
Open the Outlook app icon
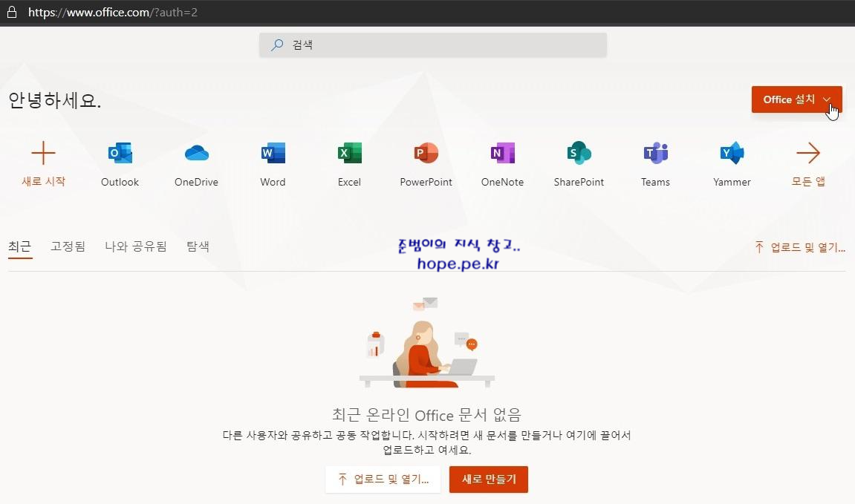pyautogui.click(x=120, y=153)
